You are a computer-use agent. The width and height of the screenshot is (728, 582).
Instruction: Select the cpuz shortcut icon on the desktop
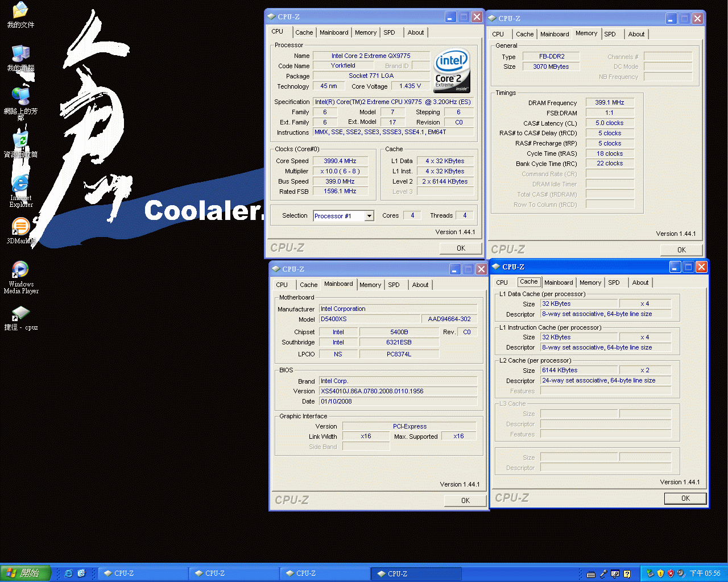click(x=20, y=313)
